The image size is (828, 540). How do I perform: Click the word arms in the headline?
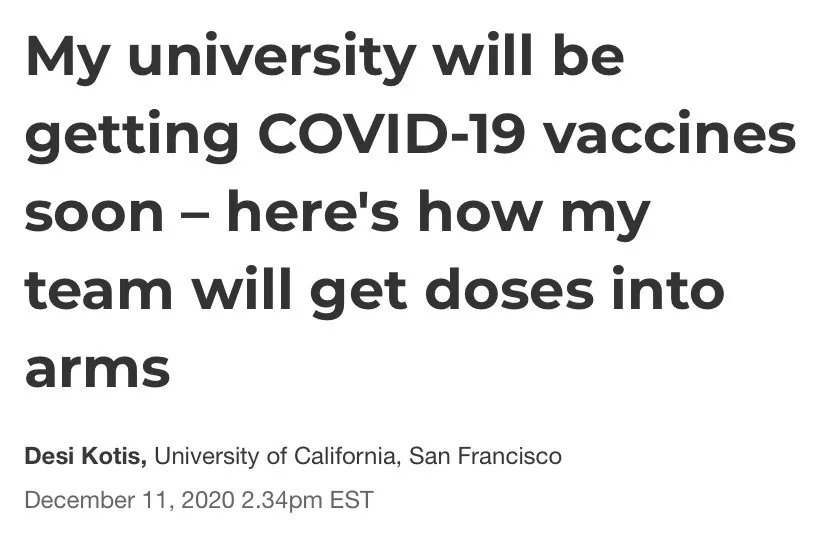[x=97, y=368]
